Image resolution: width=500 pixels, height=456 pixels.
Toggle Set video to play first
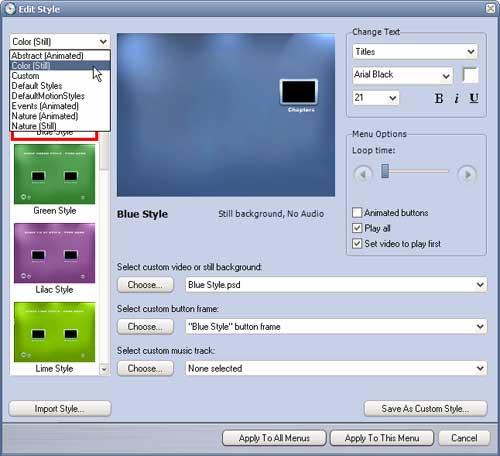point(357,244)
